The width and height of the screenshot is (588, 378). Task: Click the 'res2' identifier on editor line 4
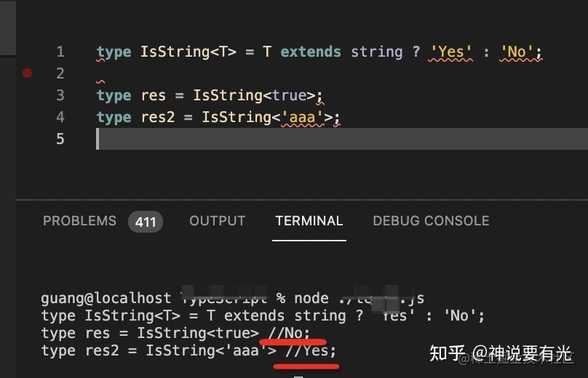(x=158, y=117)
